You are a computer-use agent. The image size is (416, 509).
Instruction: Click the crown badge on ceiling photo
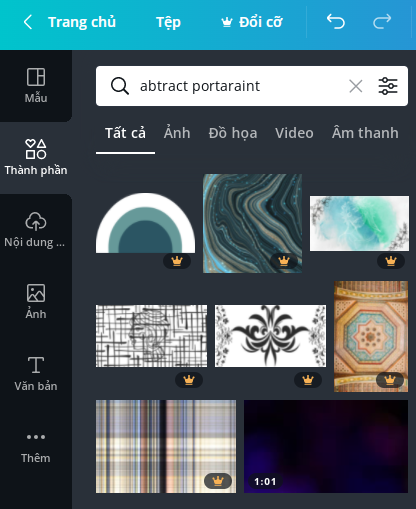(x=390, y=380)
